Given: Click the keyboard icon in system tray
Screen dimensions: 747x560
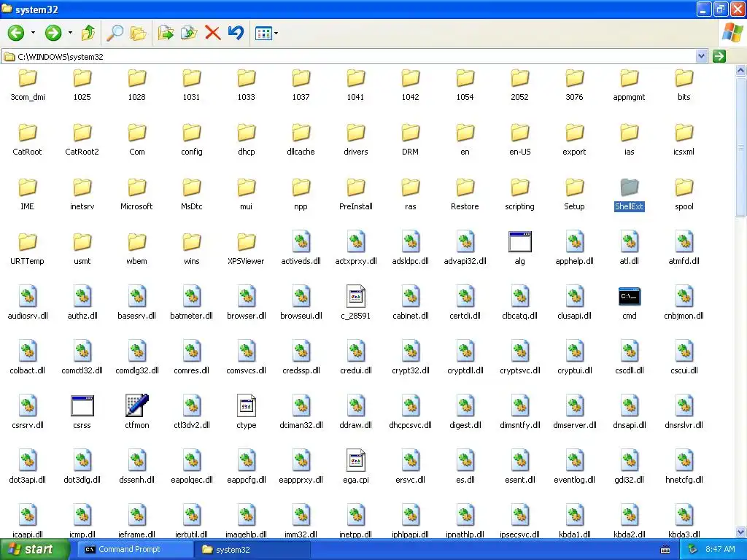Looking at the screenshot, I should tap(665, 550).
